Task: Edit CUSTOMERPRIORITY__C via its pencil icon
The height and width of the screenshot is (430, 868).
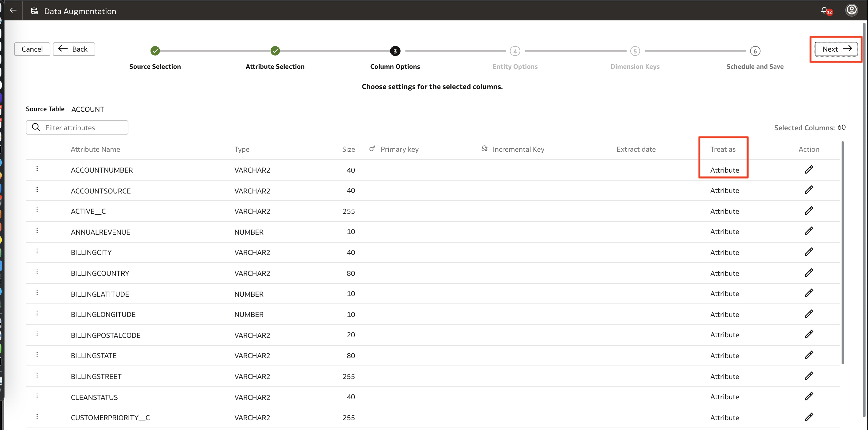Action: [809, 417]
